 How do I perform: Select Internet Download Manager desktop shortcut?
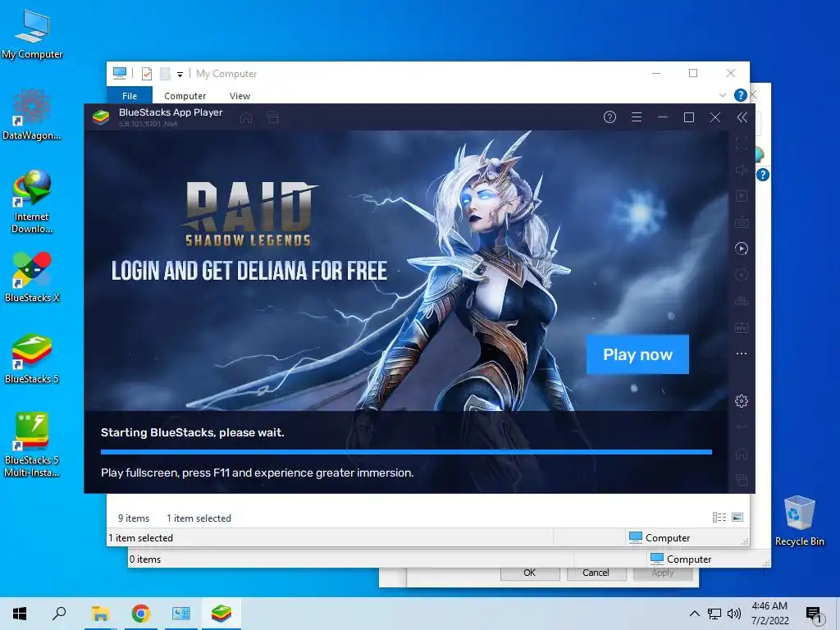tap(32, 202)
